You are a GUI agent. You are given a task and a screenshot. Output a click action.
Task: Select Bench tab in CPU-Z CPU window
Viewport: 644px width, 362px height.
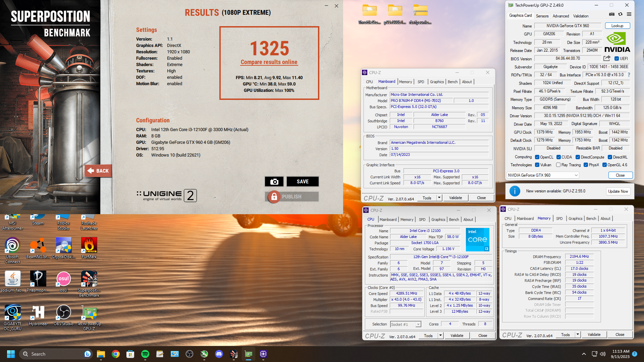click(x=454, y=220)
